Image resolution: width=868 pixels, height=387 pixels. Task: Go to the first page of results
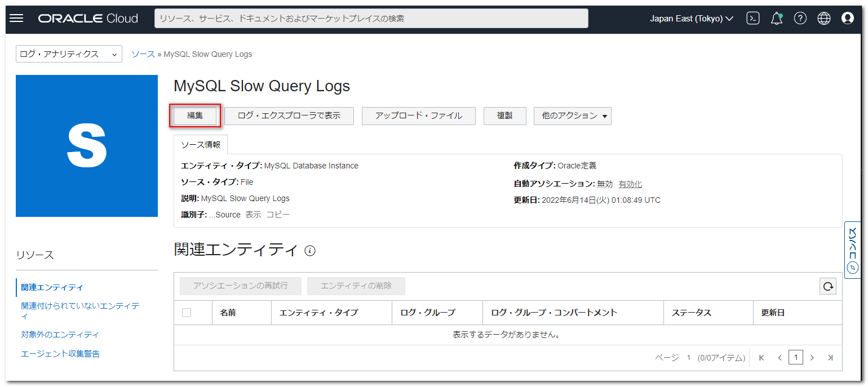tap(762, 358)
